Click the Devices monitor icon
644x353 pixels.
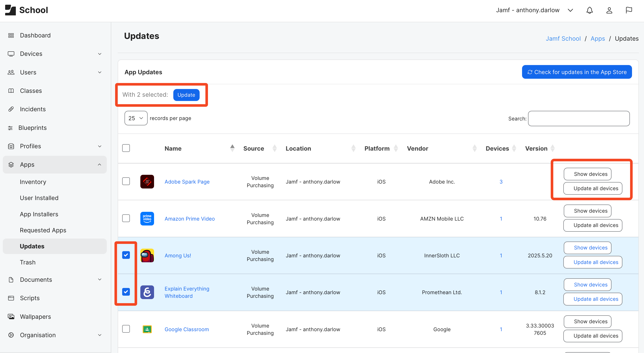click(x=11, y=54)
